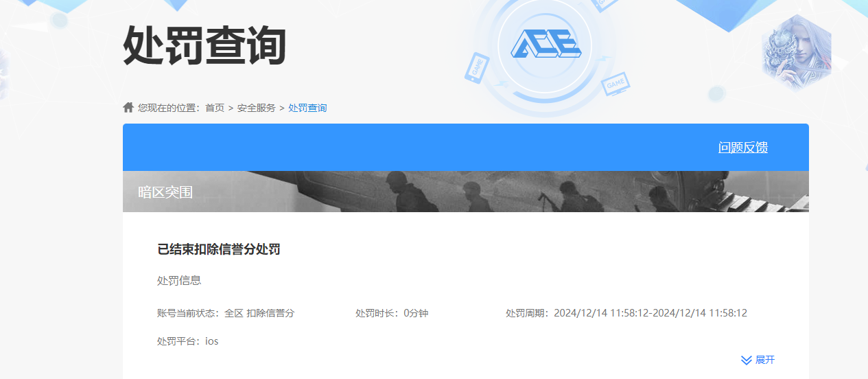Click the 处罚信息 label

click(x=179, y=281)
